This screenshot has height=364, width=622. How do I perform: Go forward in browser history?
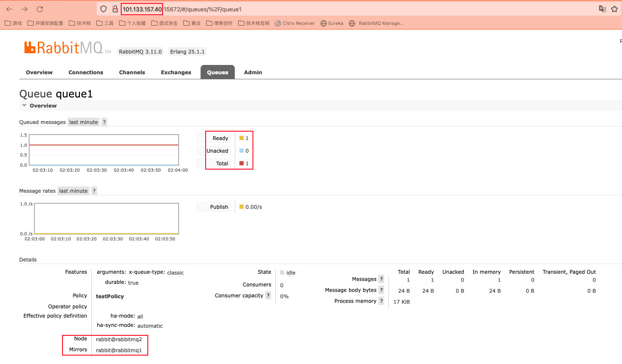click(24, 9)
